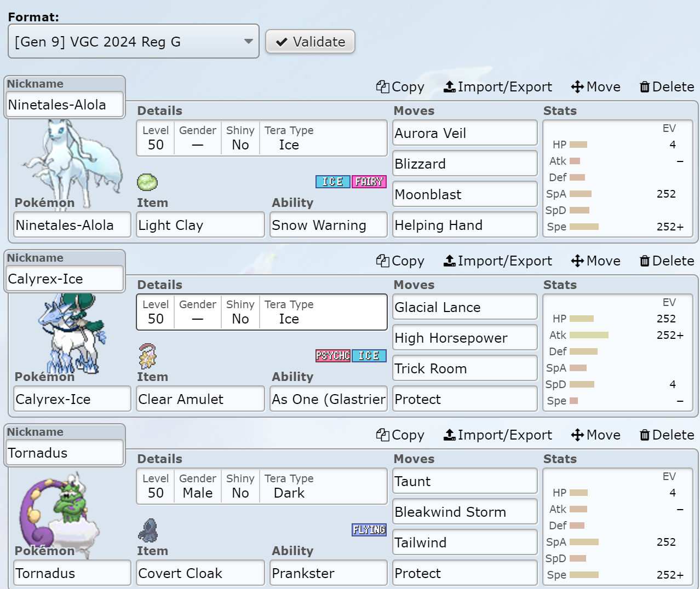700x589 pixels.
Task: Validate the team
Action: click(x=311, y=42)
